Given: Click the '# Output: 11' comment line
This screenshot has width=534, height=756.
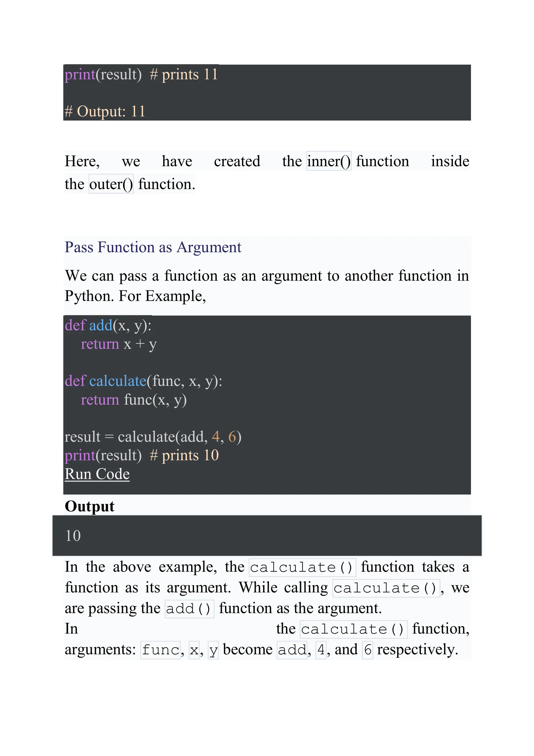Looking at the screenshot, I should [105, 111].
